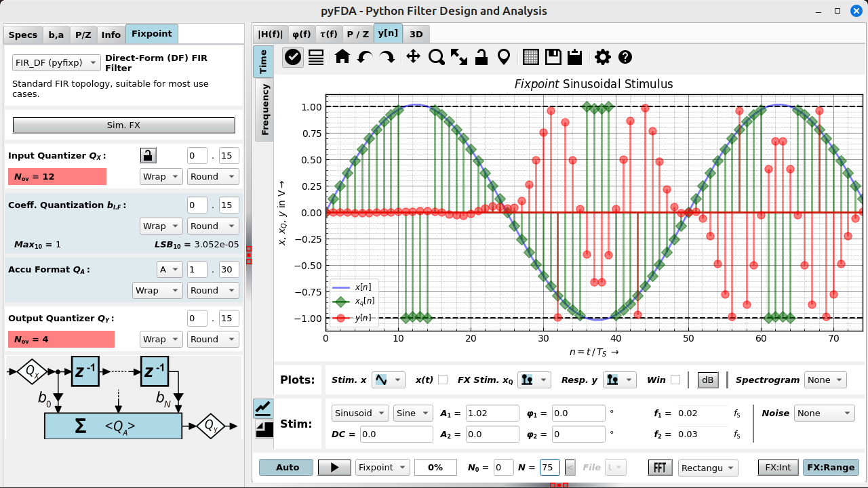
Task: Click the DC value input field
Action: [x=396, y=434]
